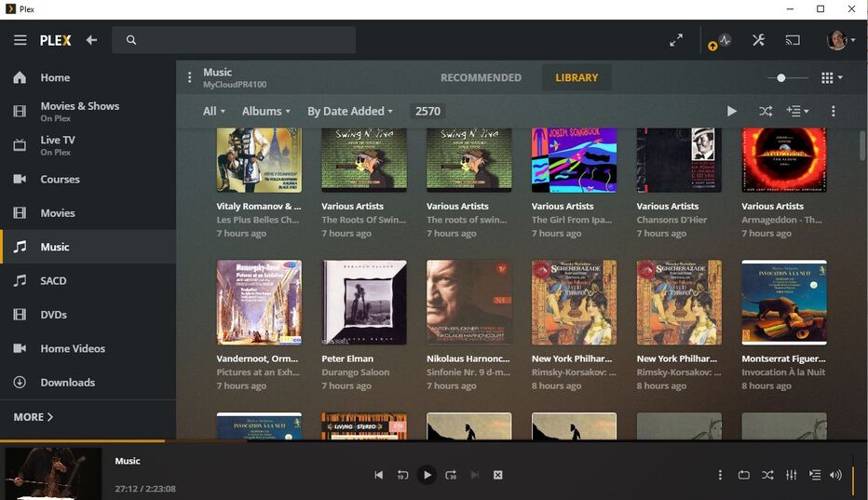The image size is (868, 500).
Task: Skip forward 30 seconds
Action: (x=451, y=475)
